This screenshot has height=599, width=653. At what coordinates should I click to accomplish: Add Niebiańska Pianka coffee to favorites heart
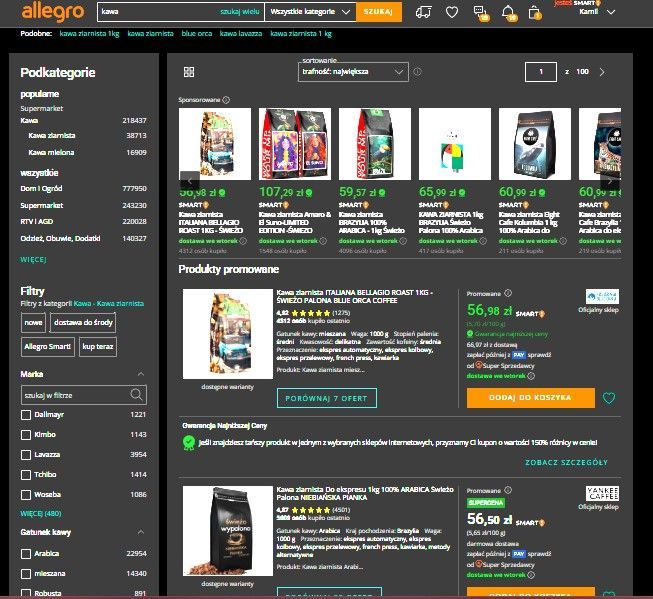pyautogui.click(x=609, y=595)
